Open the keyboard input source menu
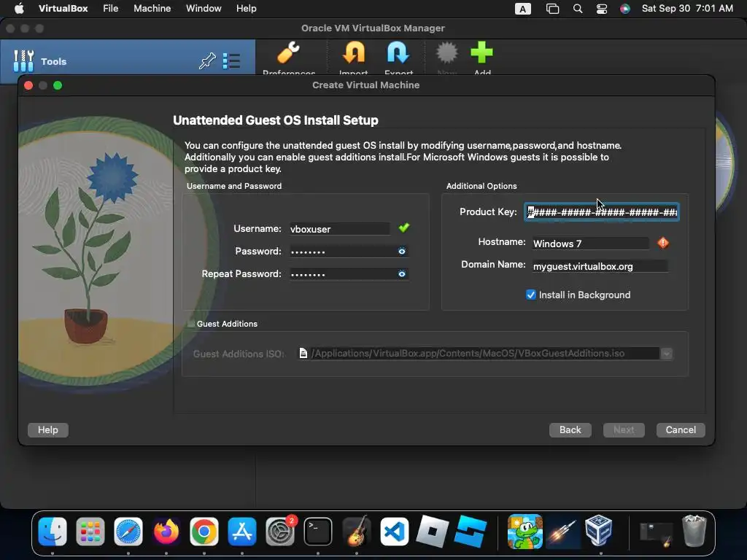 click(522, 9)
